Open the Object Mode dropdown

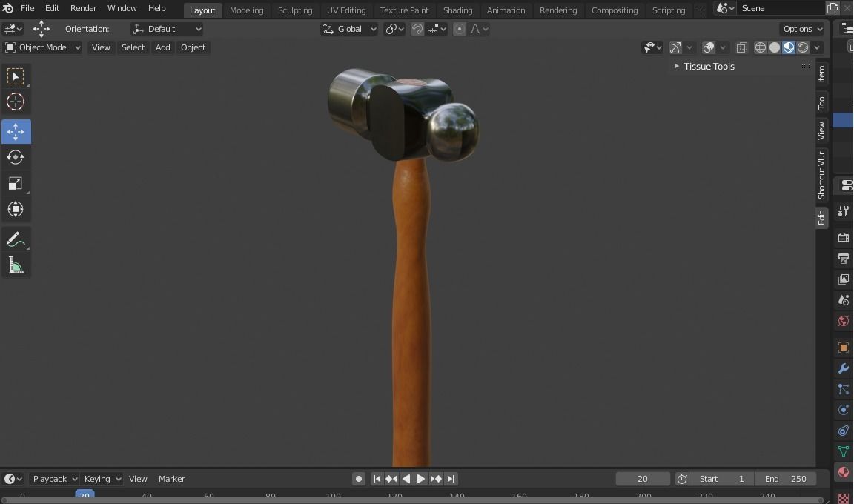(42, 47)
